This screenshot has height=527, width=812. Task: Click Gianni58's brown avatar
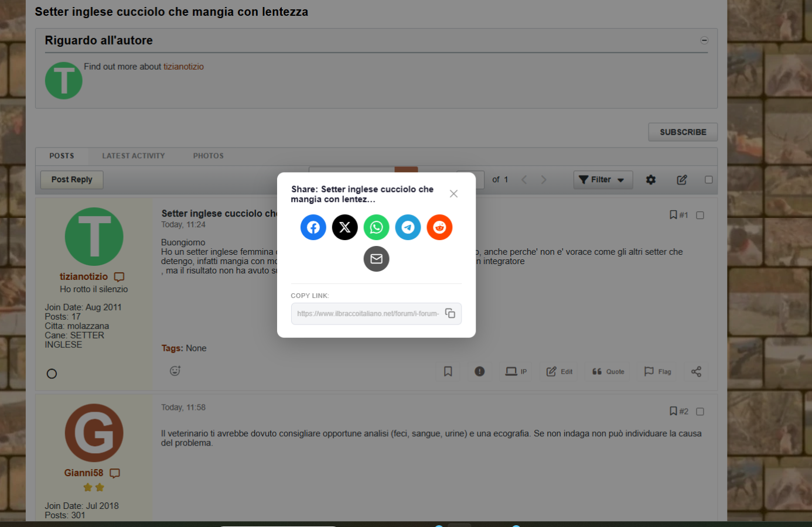[x=94, y=433]
